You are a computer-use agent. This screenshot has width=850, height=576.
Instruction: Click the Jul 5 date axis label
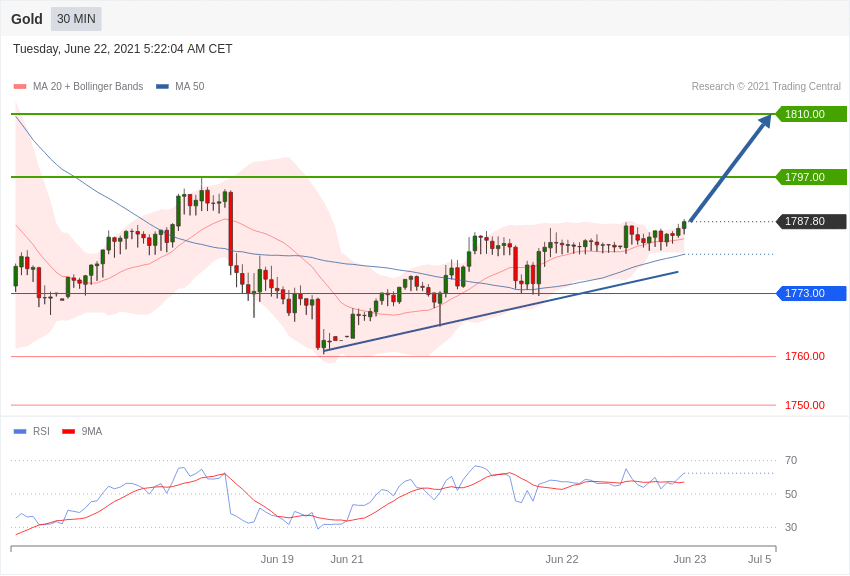tap(759, 559)
